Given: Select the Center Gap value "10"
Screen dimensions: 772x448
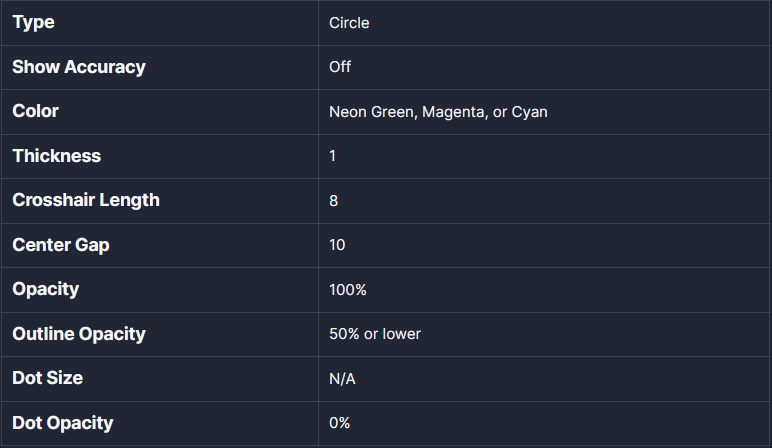Looking at the screenshot, I should click(337, 246).
